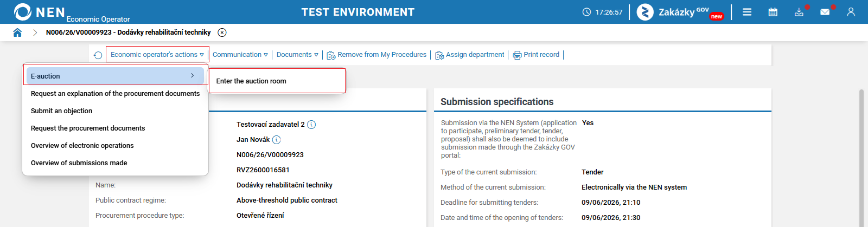Viewport: 868px width, 227px height.
Task: Close the N006/26/V00009923 breadcrumb tab
Action: click(222, 33)
